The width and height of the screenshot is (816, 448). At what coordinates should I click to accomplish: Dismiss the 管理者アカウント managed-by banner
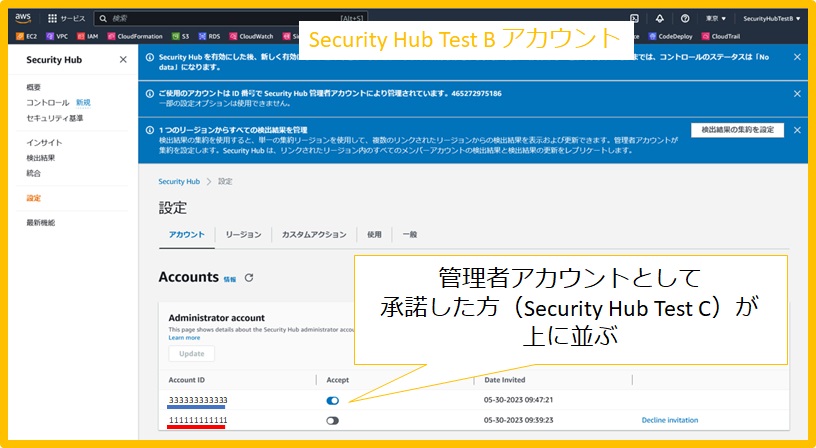pos(797,94)
